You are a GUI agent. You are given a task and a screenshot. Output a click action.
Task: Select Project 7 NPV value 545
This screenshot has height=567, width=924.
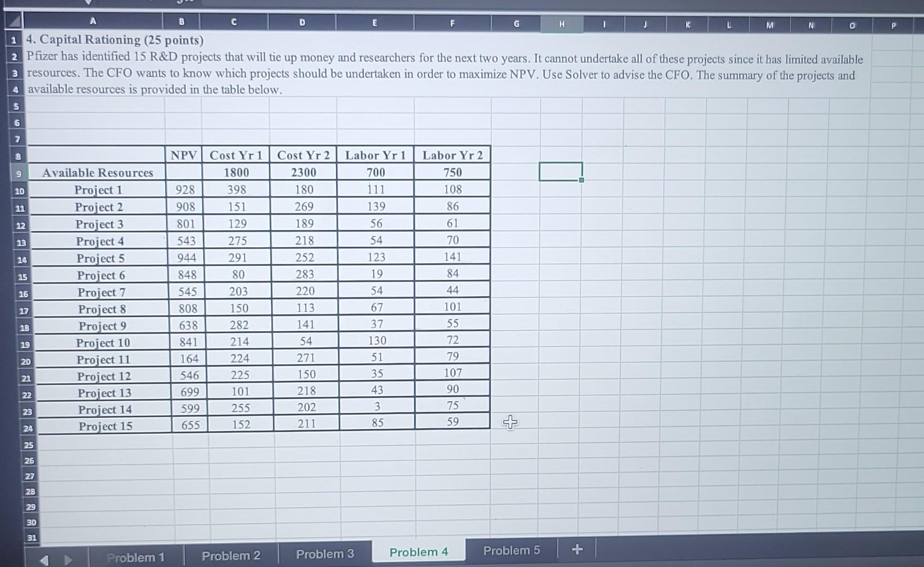pos(187,291)
